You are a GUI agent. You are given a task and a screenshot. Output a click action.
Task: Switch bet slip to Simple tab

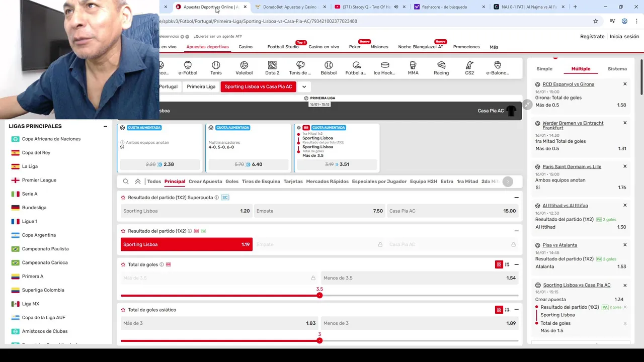[x=544, y=69]
